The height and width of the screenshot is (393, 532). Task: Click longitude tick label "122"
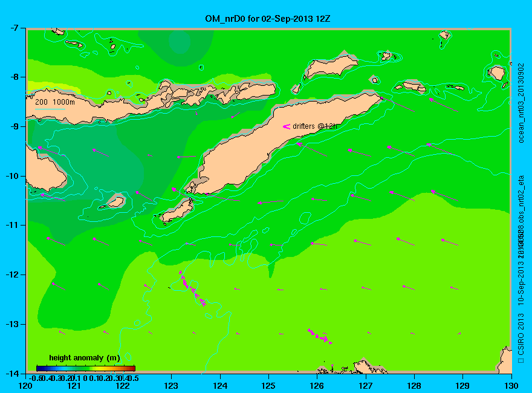point(123,386)
